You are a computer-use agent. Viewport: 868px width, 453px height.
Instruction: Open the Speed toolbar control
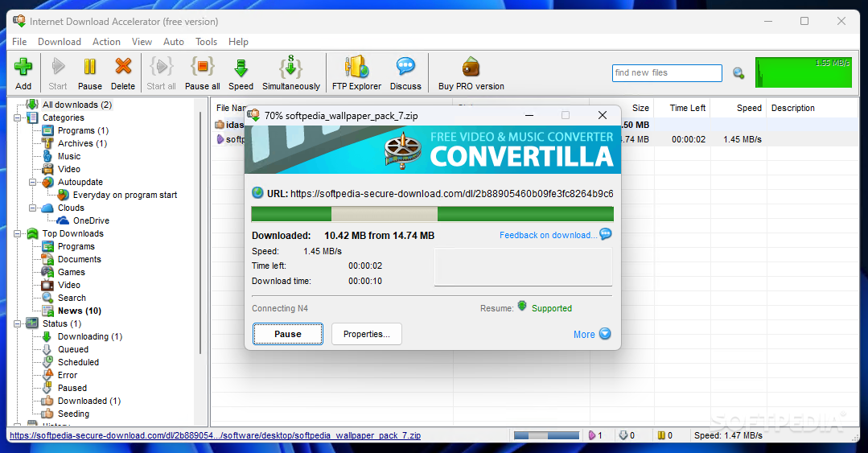pos(241,72)
